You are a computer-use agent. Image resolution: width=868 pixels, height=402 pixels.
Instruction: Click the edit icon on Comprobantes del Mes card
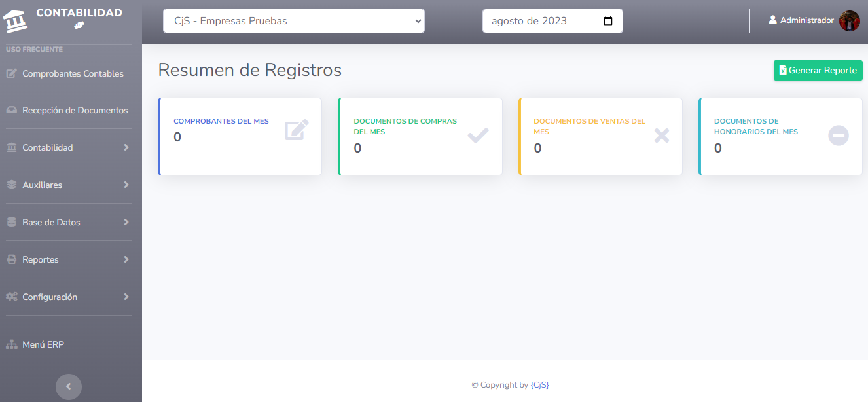click(x=297, y=130)
